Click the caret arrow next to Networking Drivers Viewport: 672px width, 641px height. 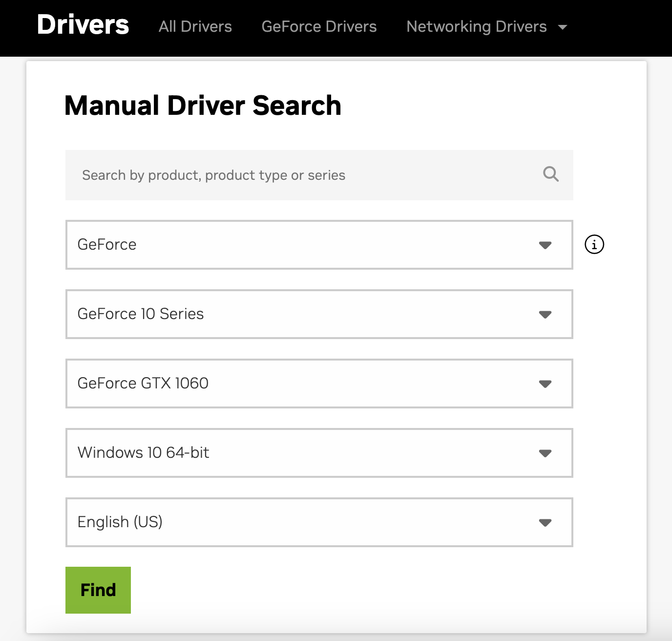tap(563, 27)
